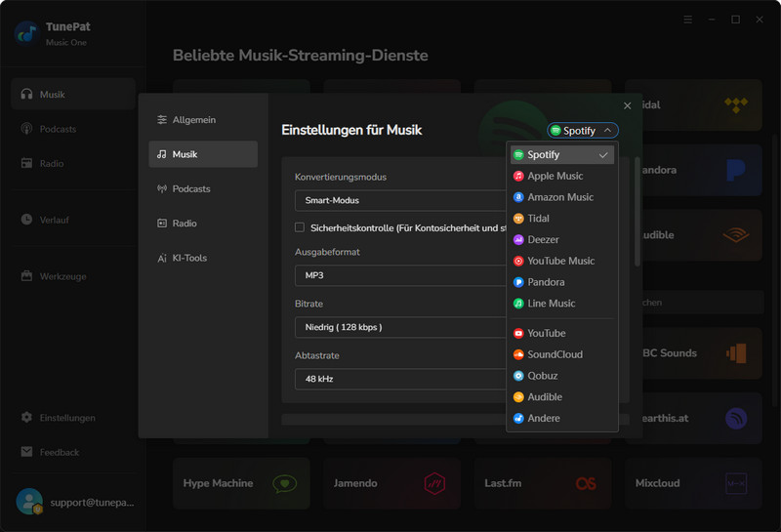Screen dimensions: 781x532
Task: Open the Bitrate Niedrig 128 kbps dropdown
Action: coord(400,327)
